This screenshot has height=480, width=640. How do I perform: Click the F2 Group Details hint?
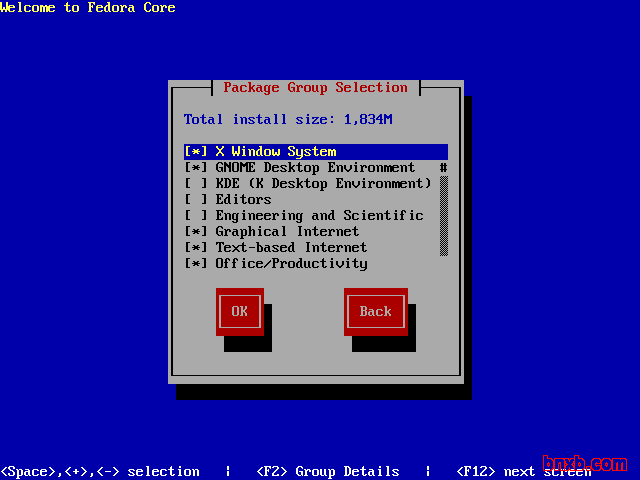pyautogui.click(x=327, y=472)
